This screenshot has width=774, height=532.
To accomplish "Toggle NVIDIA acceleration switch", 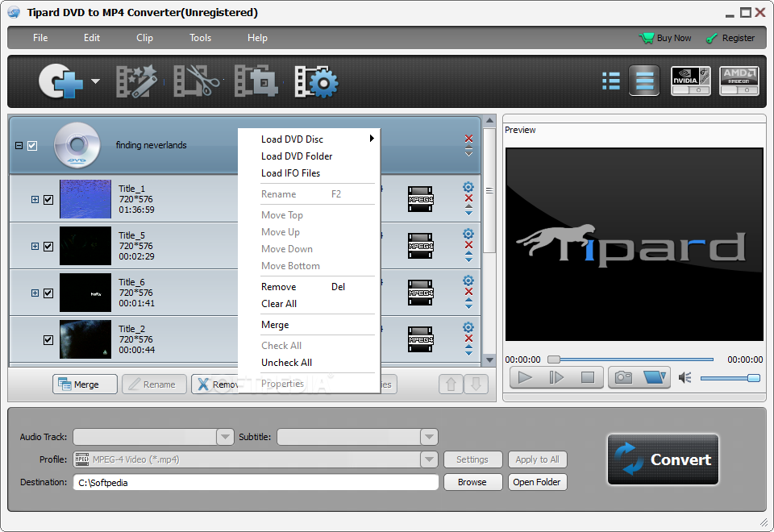I will tap(691, 81).
